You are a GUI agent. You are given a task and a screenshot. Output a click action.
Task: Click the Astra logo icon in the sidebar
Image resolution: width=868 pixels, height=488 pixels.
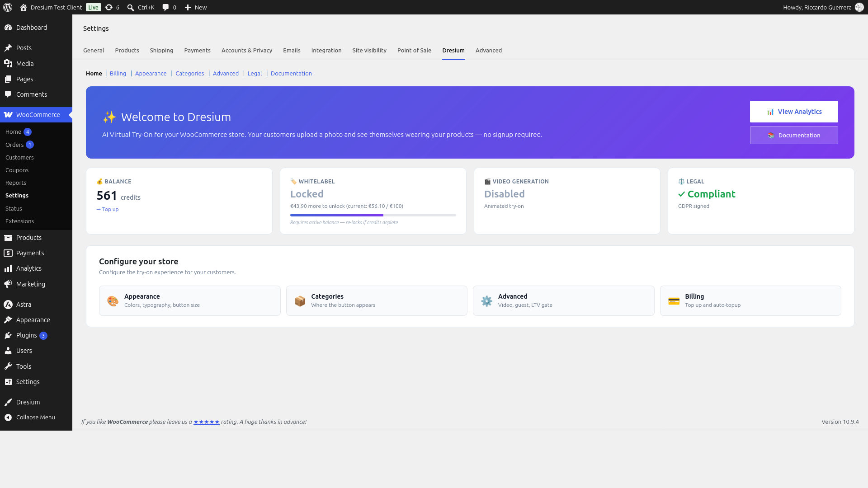[8, 305]
